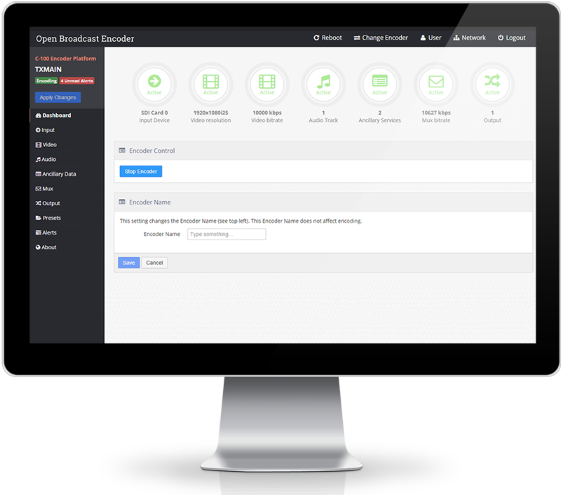Click the Encoder Name panel header icon
561x495 pixels.
(122, 202)
